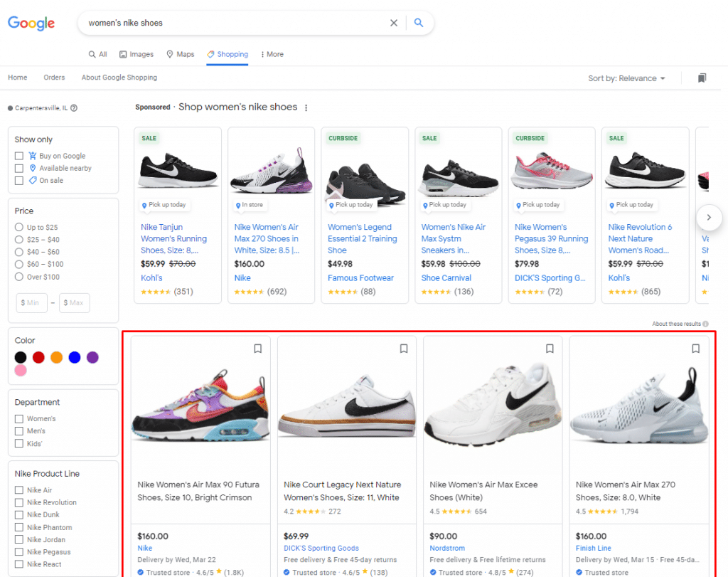Screen dimensions: 728x577
Task: Click the blue search magnifier icon
Action: coord(419,23)
